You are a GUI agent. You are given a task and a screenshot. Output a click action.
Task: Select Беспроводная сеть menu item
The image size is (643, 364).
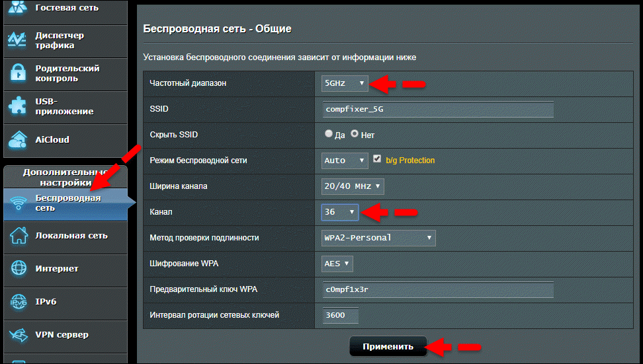point(65,204)
